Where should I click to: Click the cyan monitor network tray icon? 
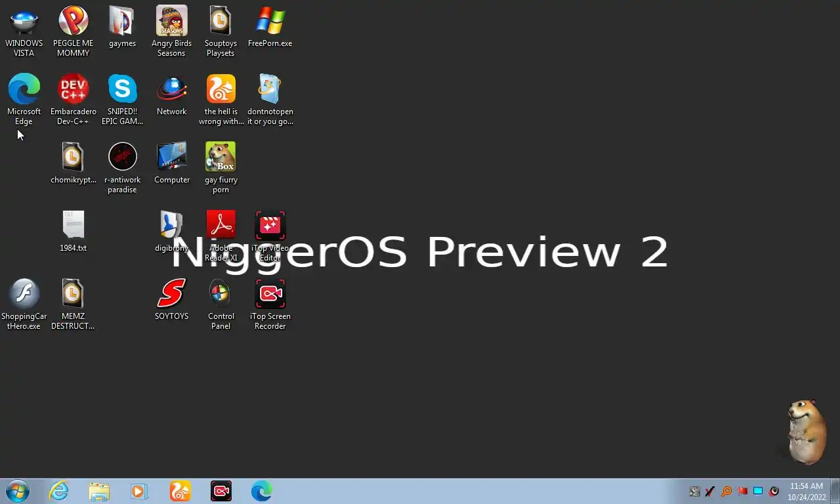tap(758, 491)
